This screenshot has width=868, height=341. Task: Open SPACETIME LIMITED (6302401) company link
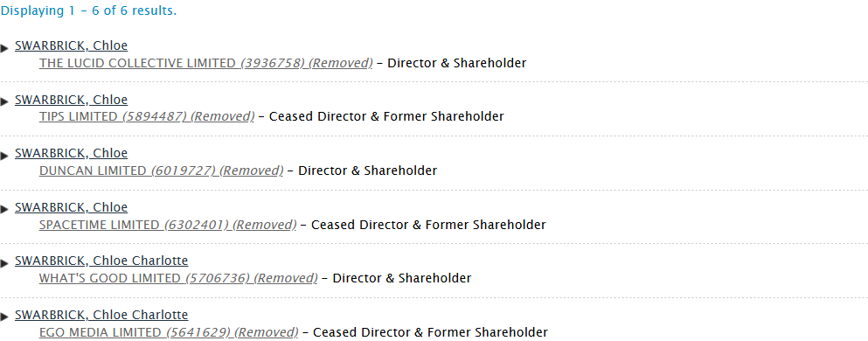(168, 225)
